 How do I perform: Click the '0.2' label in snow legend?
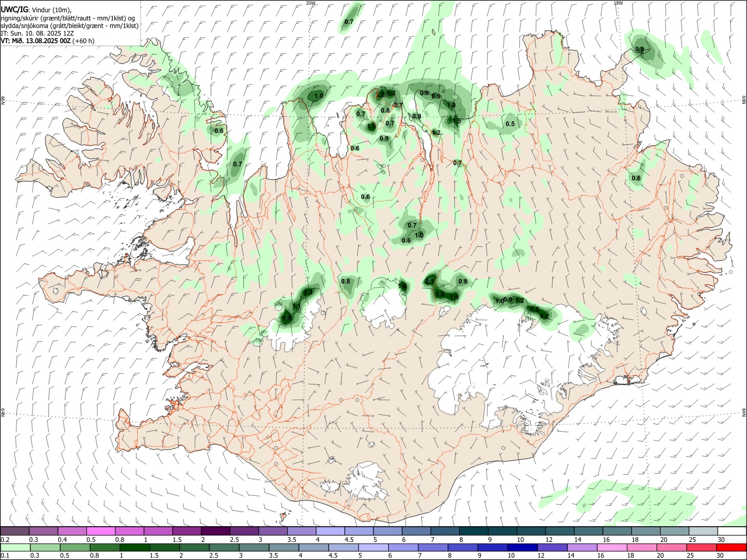click(5, 540)
